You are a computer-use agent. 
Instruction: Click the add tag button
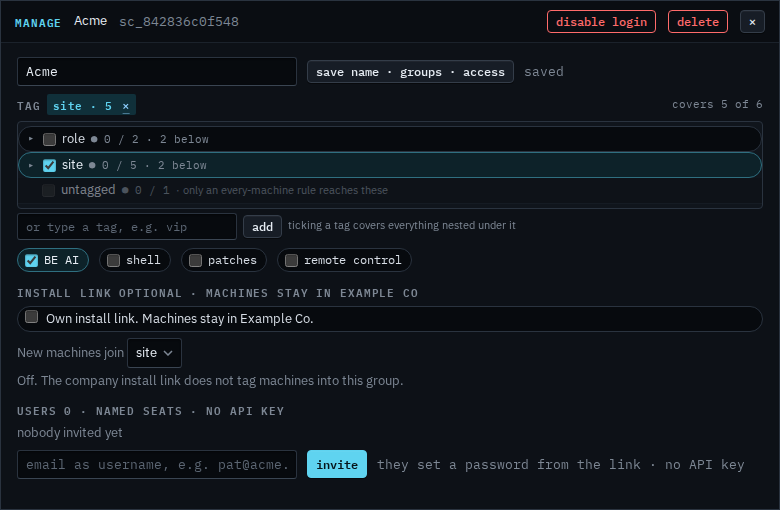pos(262,227)
